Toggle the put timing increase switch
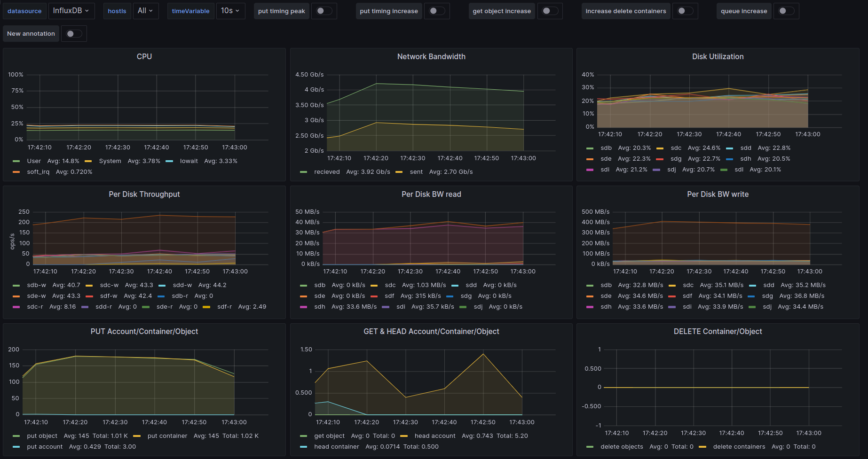The image size is (868, 459). click(437, 11)
